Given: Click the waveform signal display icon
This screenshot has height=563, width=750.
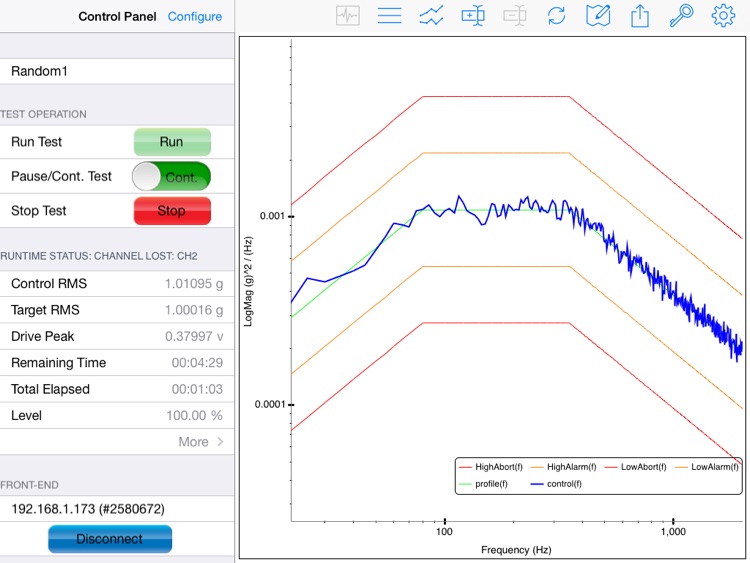Looking at the screenshot, I should pos(348,16).
